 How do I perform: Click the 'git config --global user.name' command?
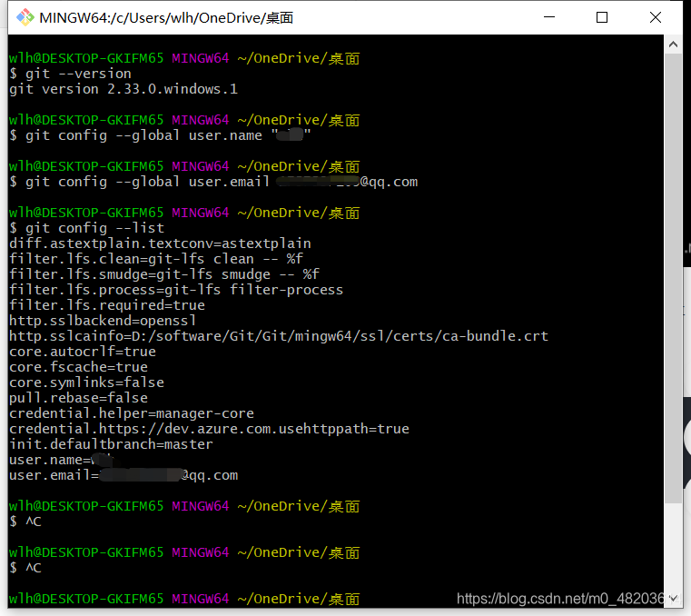(160, 135)
